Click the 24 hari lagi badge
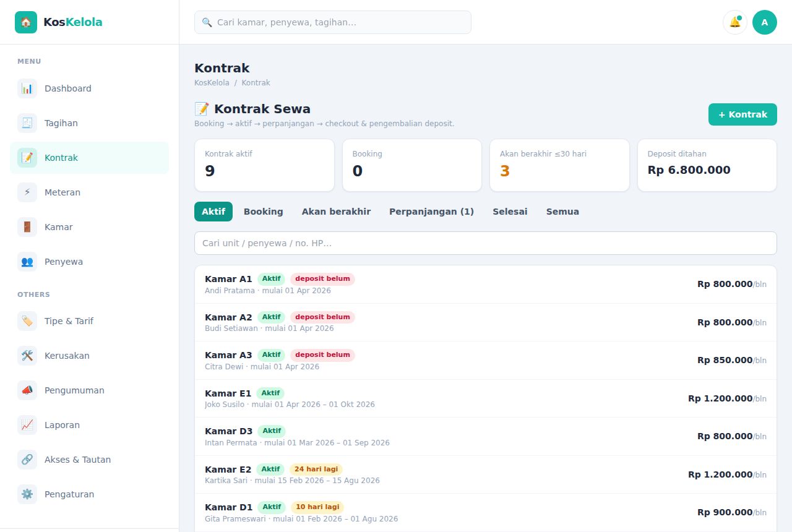Image resolution: width=792 pixels, height=532 pixels. coord(316,470)
